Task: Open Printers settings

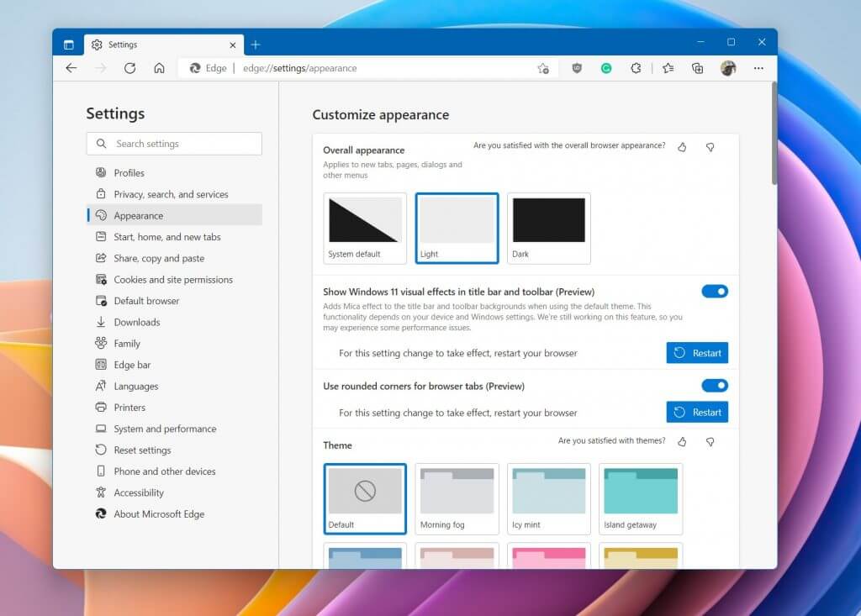Action: point(175,408)
